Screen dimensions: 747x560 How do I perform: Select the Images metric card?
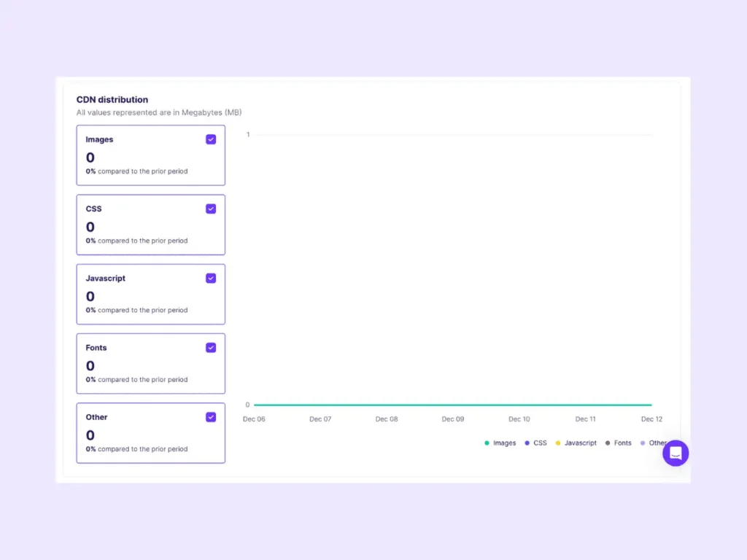(150, 155)
